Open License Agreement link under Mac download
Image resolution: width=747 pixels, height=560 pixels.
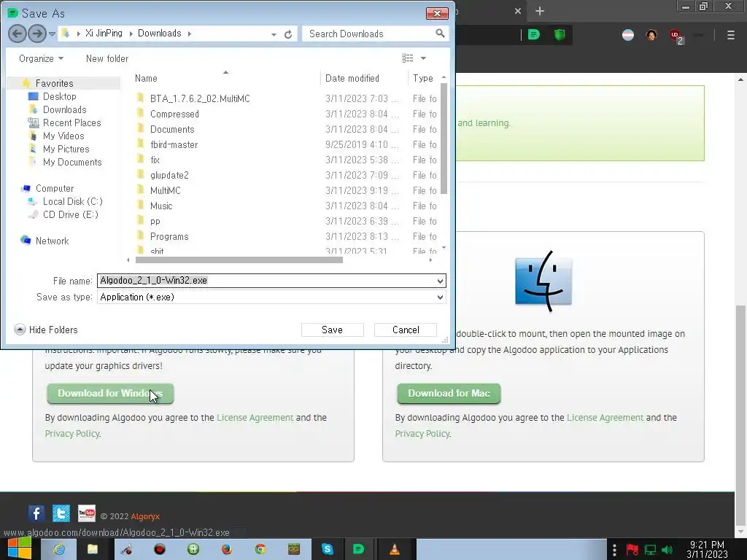click(605, 418)
